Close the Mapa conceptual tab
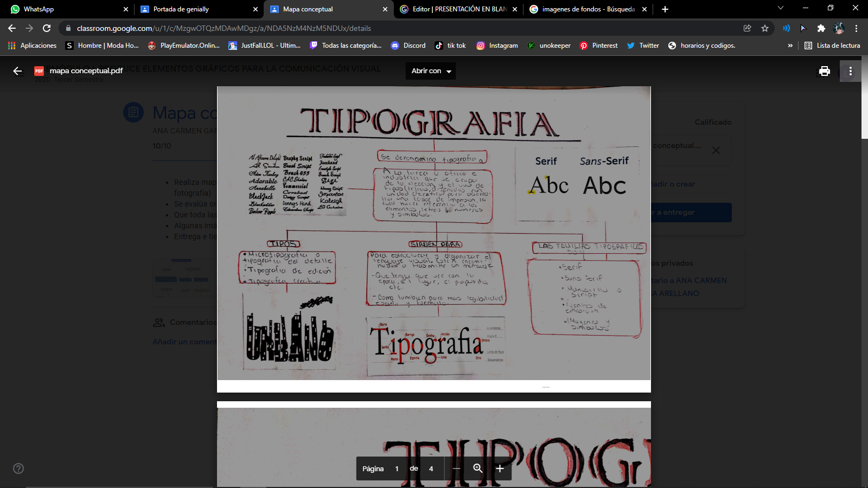The height and width of the screenshot is (488, 868). pos(385,9)
